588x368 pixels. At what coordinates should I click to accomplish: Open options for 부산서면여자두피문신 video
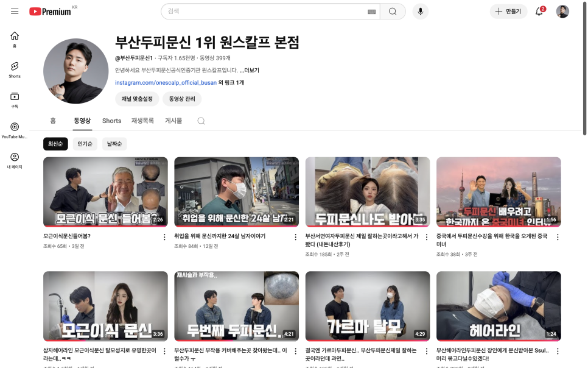[x=426, y=237]
